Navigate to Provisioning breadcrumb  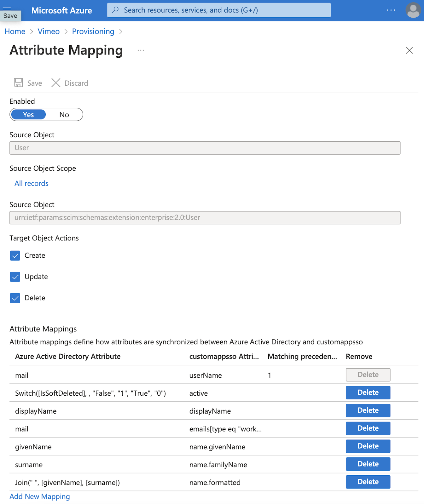93,31
